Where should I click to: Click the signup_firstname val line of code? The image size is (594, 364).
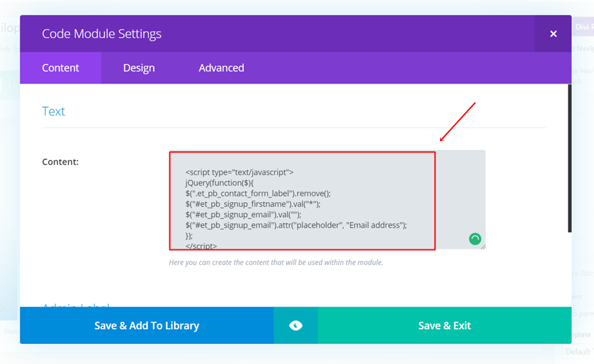point(252,204)
